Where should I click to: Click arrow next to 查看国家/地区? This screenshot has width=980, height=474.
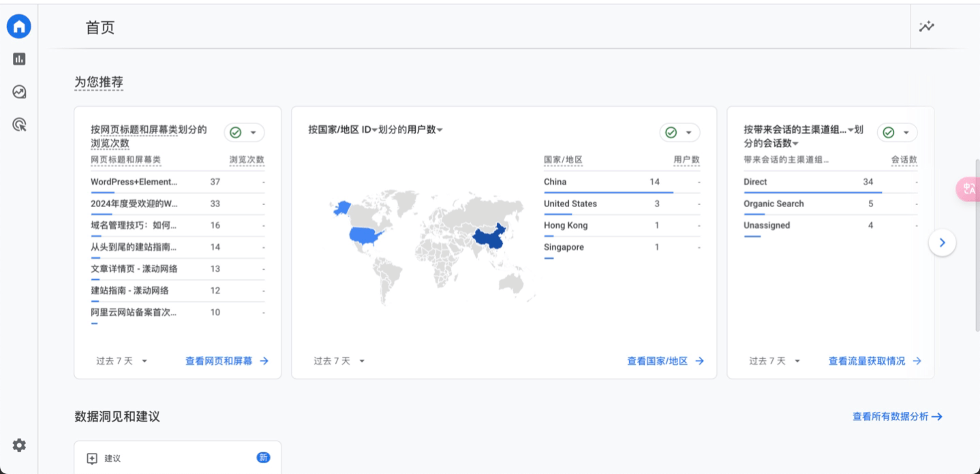[699, 361]
